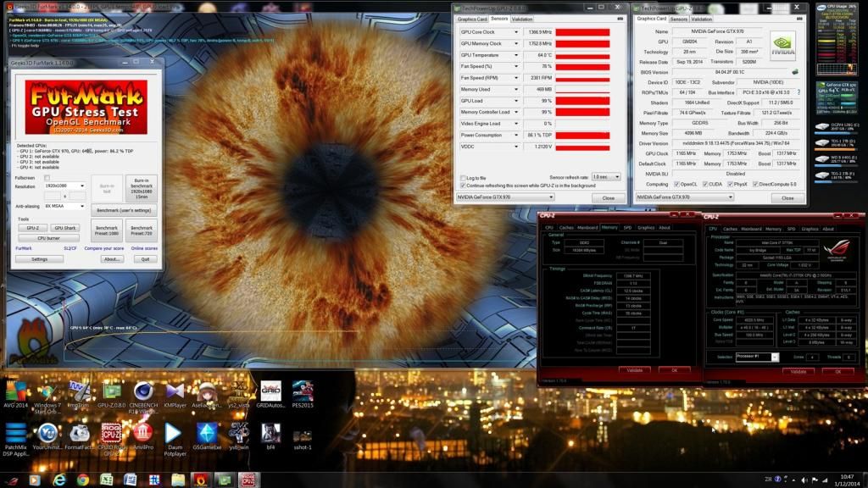This screenshot has height=488, width=868.
Task: Follow the Compare your score link
Action: 104,248
